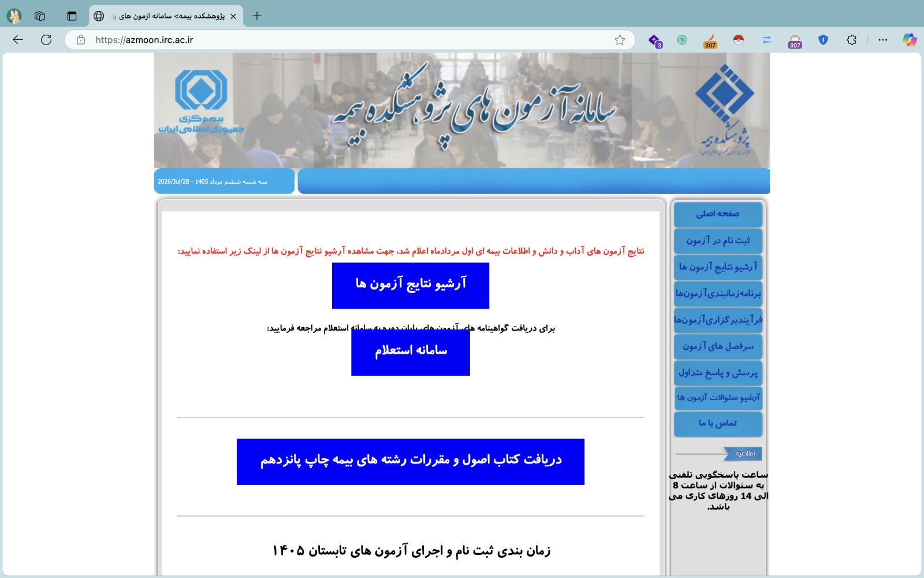The width and height of the screenshot is (924, 578).
Task: Open the blue extension with badge 3
Action: click(654, 40)
